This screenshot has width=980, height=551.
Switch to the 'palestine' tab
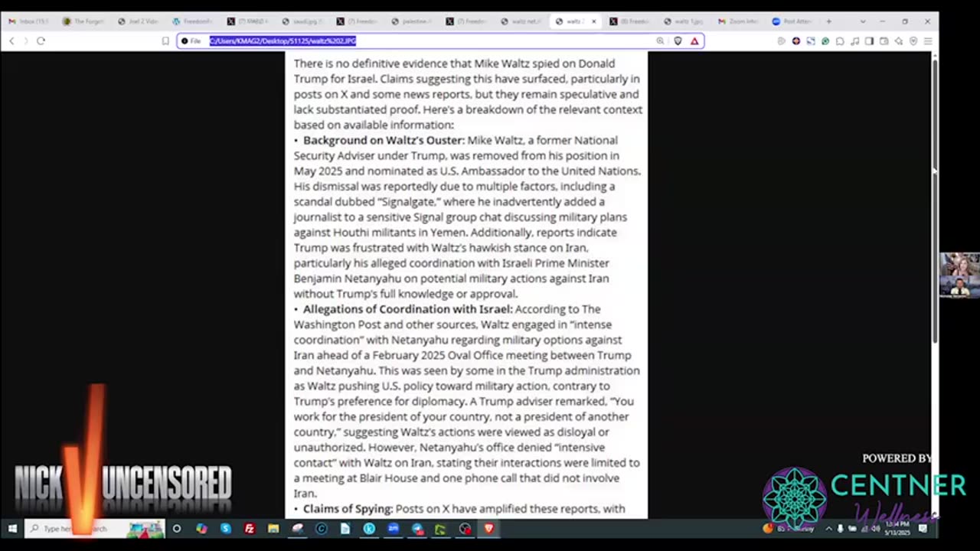tap(412, 21)
